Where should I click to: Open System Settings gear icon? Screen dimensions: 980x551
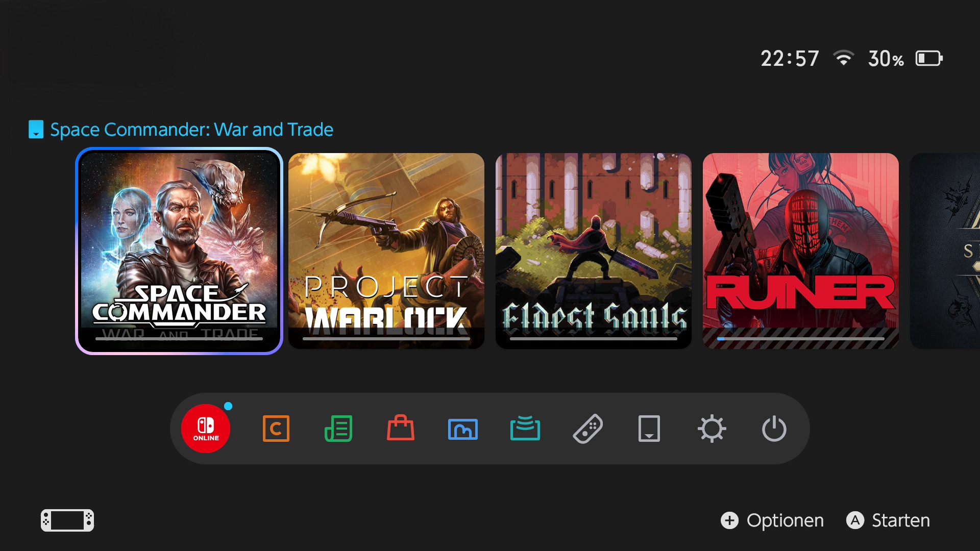(x=712, y=429)
